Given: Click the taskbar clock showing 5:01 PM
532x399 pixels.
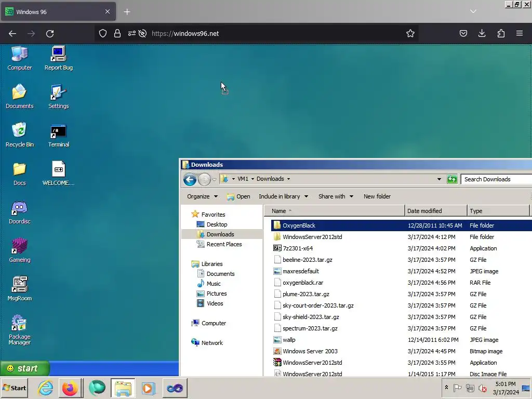Looking at the screenshot, I should click(x=506, y=388).
